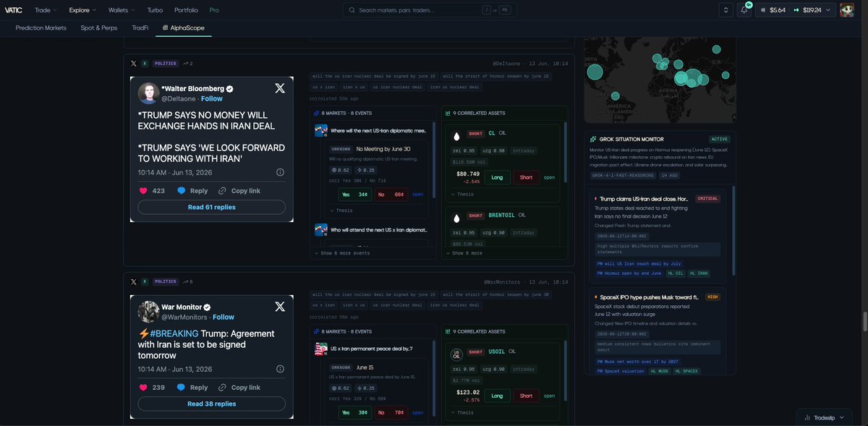Switch to Spot & Perps tab
Screen dimensions: 868x426
(x=99, y=27)
